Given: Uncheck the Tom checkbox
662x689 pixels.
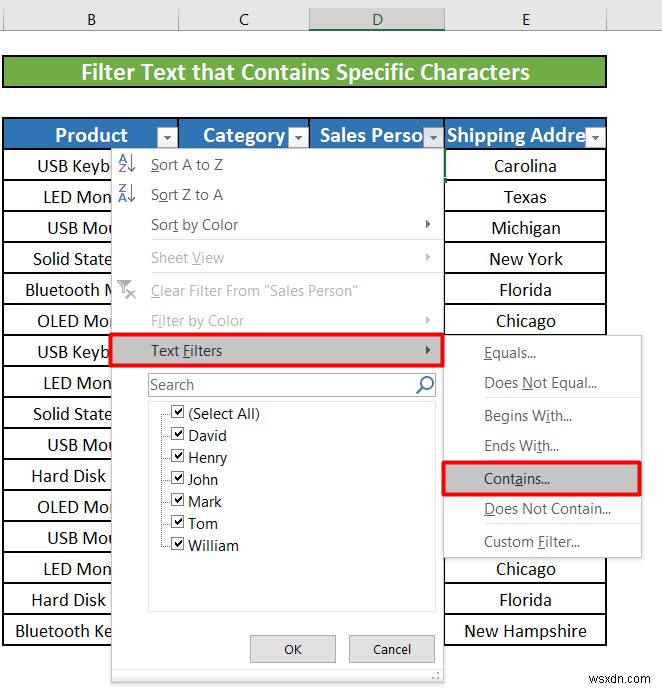Looking at the screenshot, I should [177, 522].
